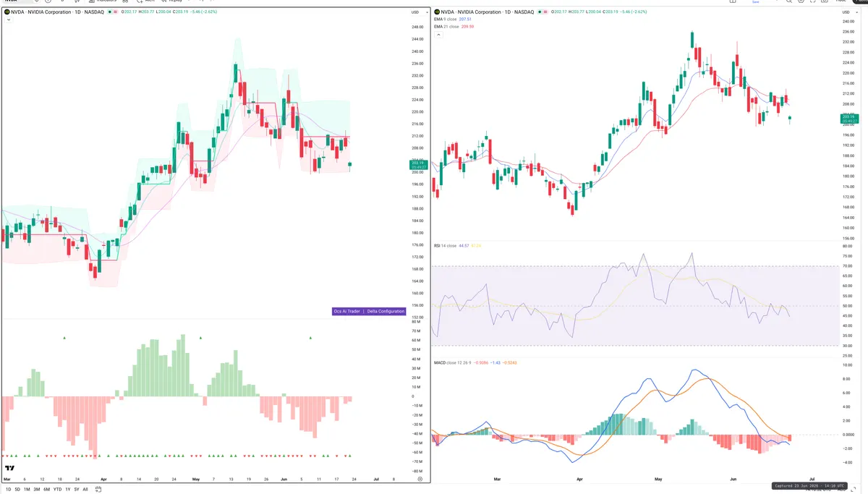Image resolution: width=868 pixels, height=494 pixels.
Task: Select the 1D time range
Action: click(9, 489)
